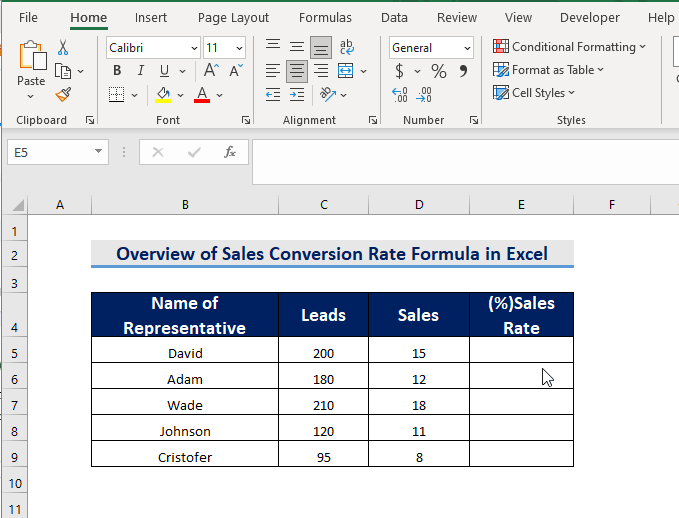Decrease the indent
Screen dimensions: 679x518
tap(273, 94)
